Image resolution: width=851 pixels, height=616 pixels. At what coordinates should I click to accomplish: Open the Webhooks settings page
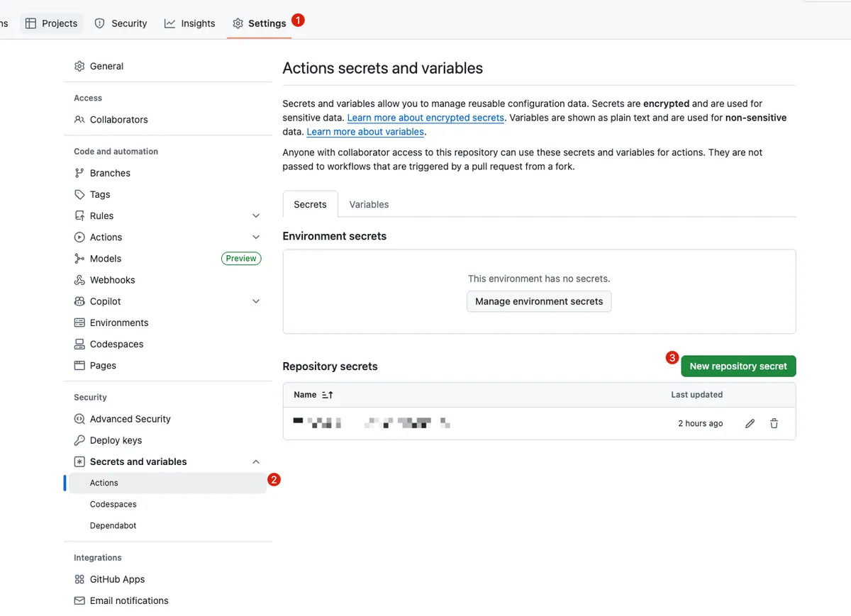(x=112, y=280)
